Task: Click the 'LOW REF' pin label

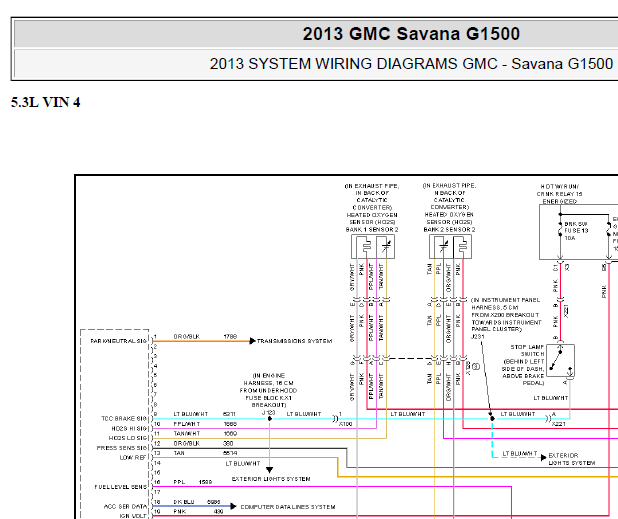Action: click(133, 458)
